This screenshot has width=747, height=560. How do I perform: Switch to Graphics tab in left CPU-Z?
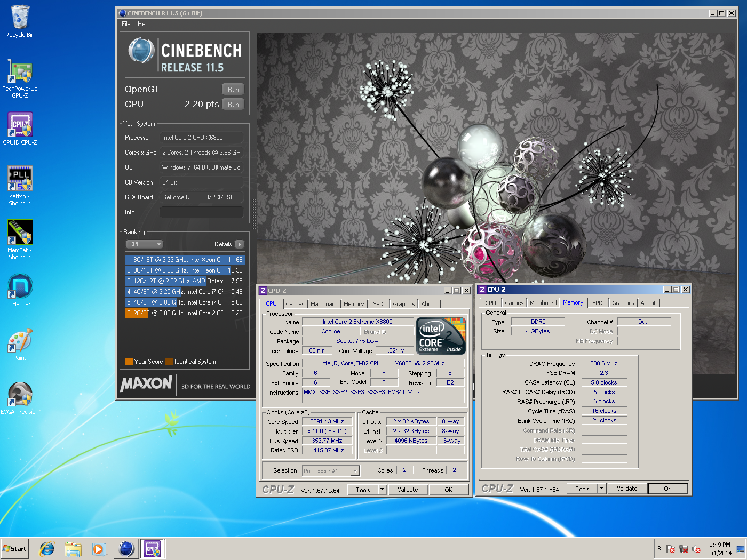404,304
